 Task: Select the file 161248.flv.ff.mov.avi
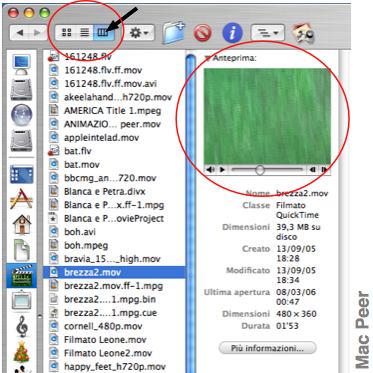pyautogui.click(x=114, y=84)
